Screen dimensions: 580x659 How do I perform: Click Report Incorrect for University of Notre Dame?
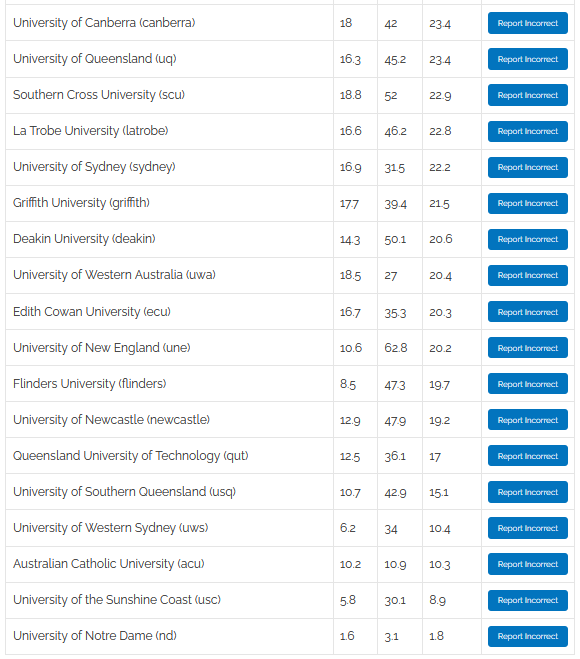point(527,636)
